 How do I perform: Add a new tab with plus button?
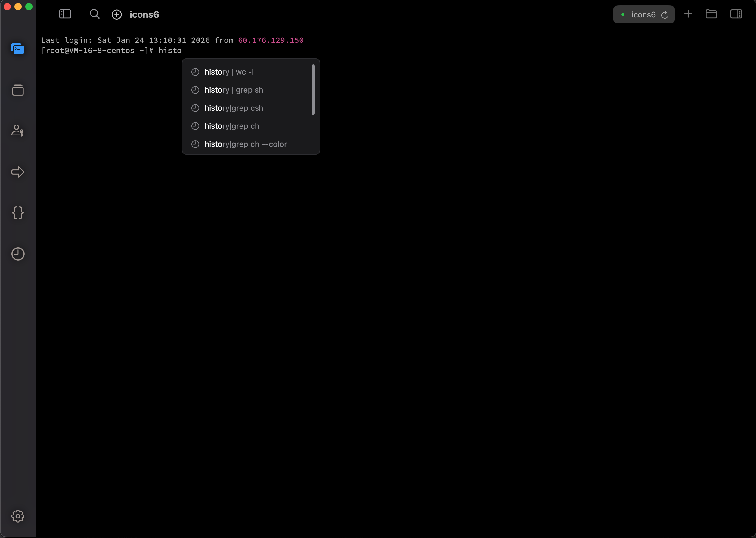[688, 14]
